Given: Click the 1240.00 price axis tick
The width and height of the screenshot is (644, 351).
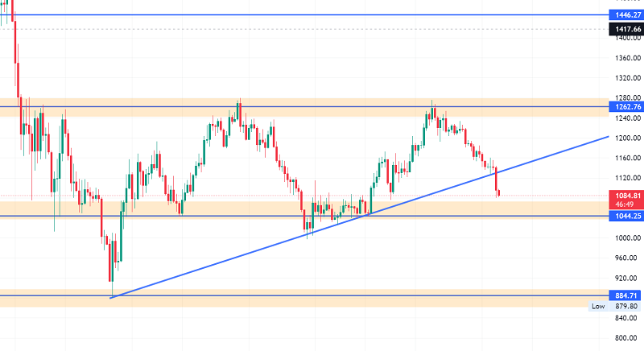Looking at the screenshot, I should click(628, 118).
